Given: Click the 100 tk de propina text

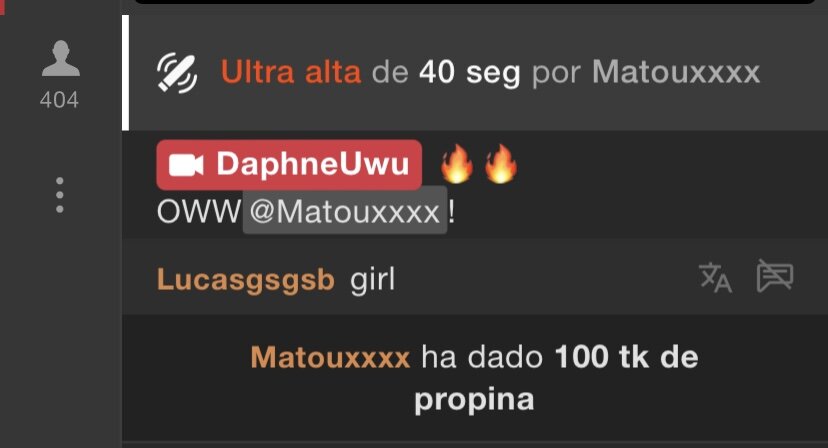Looking at the screenshot, I should tap(554, 378).
